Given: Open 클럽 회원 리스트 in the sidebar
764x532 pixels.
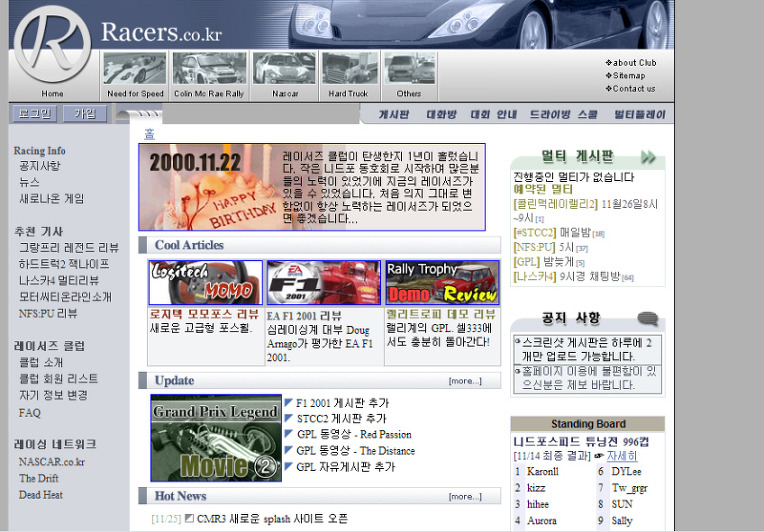Looking at the screenshot, I should pyautogui.click(x=58, y=379).
